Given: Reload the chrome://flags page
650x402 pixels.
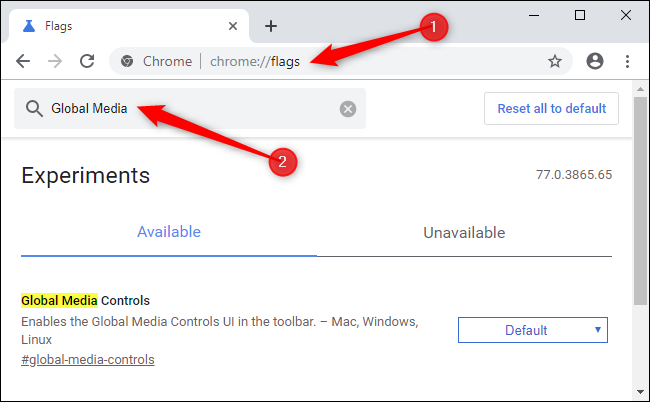Looking at the screenshot, I should click(87, 61).
